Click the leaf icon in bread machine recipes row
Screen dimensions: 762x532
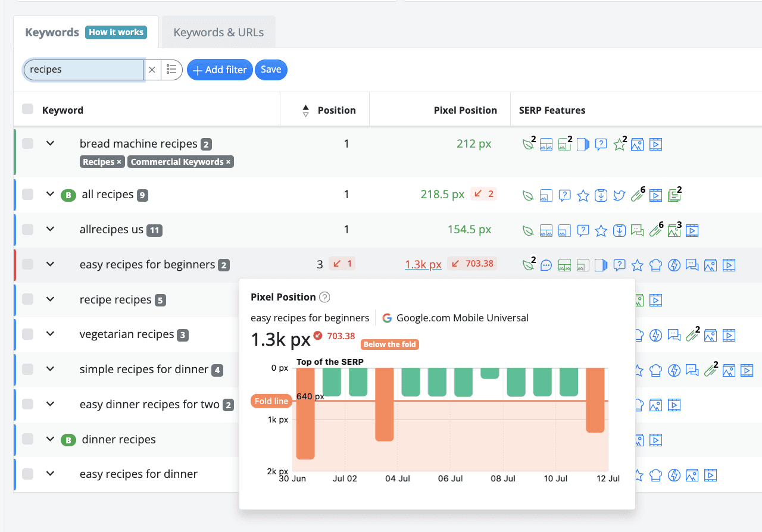[527, 144]
